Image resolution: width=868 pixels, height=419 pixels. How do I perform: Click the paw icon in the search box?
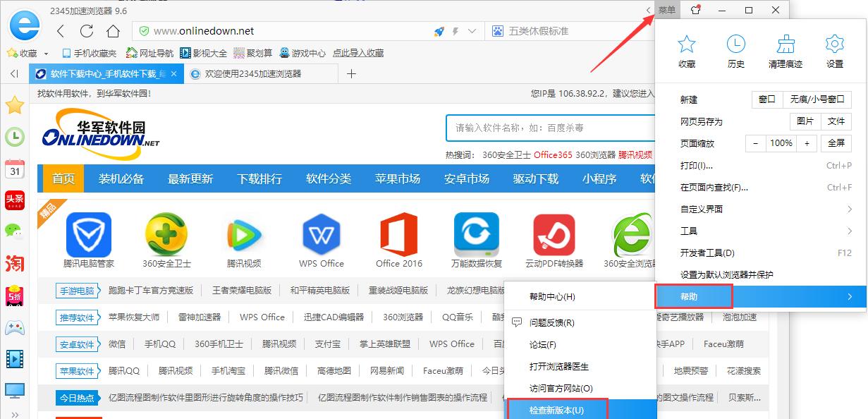pyautogui.click(x=499, y=31)
